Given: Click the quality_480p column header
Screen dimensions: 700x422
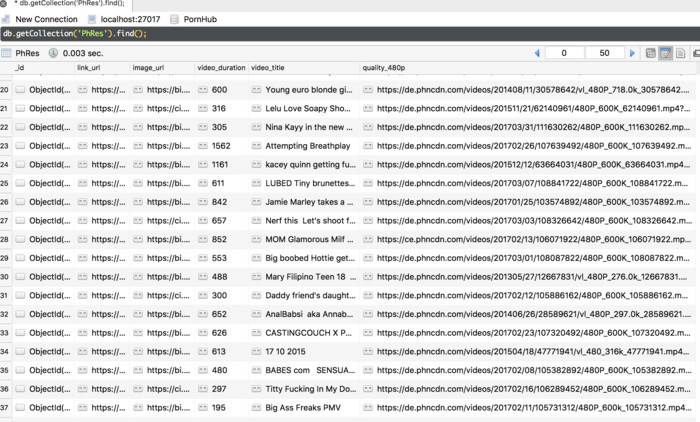Looking at the screenshot, I should coord(383,68).
